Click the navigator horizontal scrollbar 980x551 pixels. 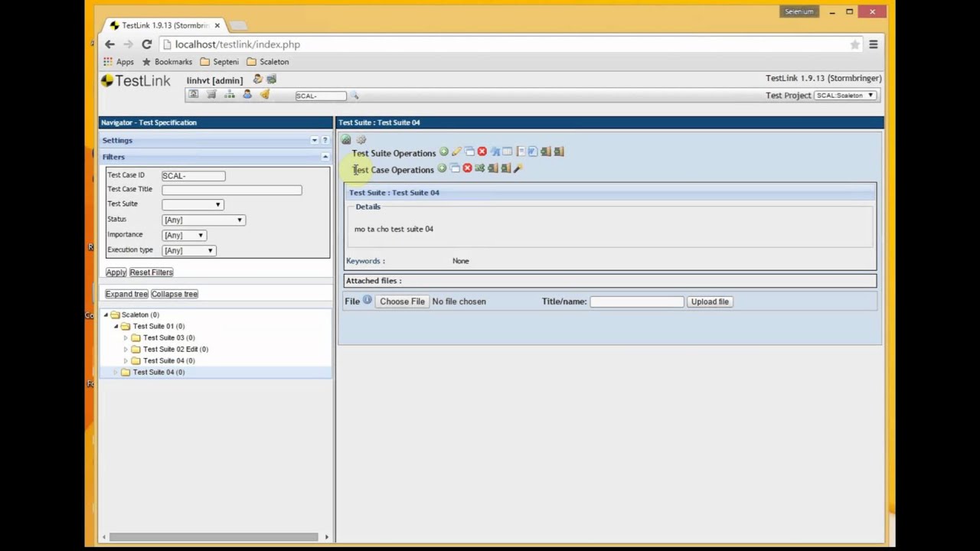pos(214,536)
